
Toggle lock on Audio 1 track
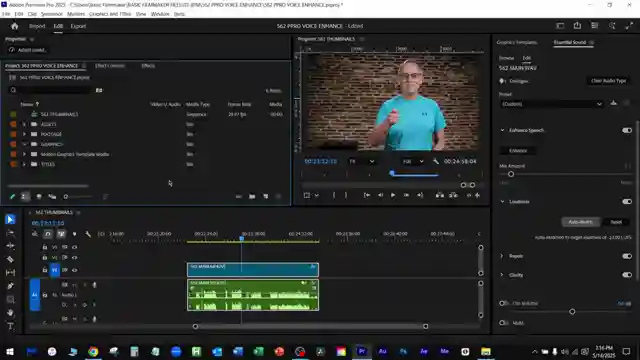coord(44,295)
